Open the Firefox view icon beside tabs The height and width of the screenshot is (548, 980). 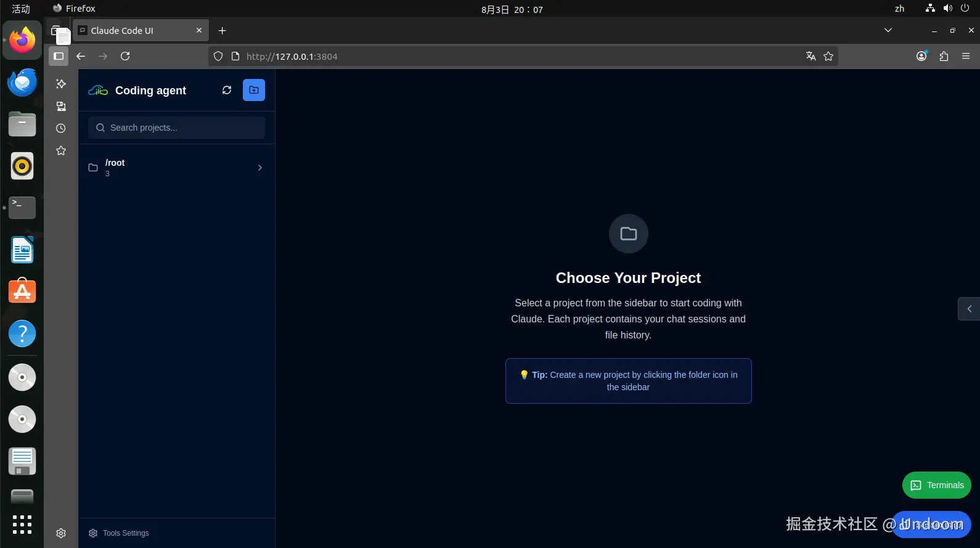(56, 30)
